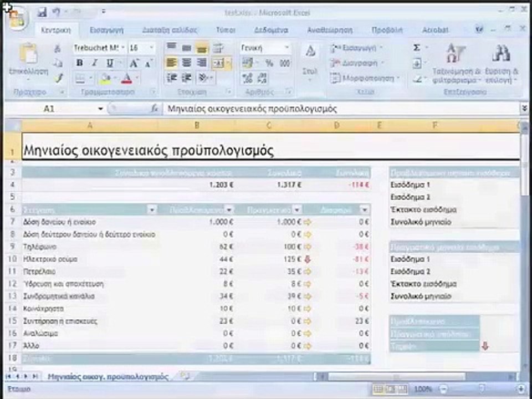Cut the selection with the scissors icon

[58, 49]
